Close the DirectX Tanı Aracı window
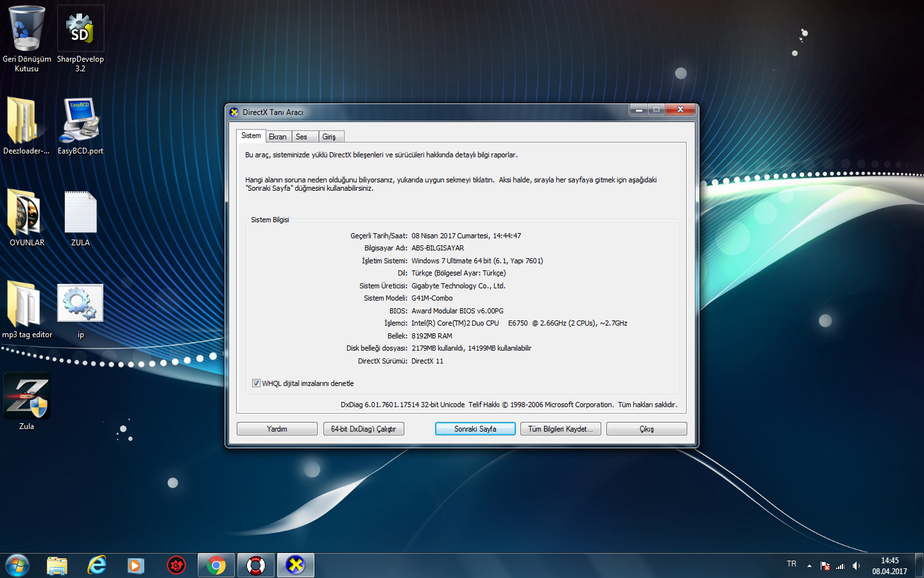This screenshot has width=924, height=578. [x=680, y=110]
